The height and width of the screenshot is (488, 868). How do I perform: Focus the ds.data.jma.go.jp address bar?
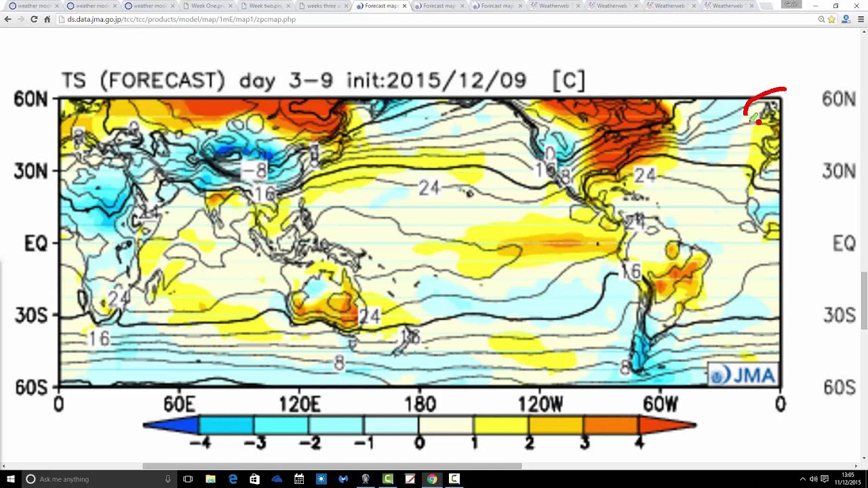pos(434,20)
